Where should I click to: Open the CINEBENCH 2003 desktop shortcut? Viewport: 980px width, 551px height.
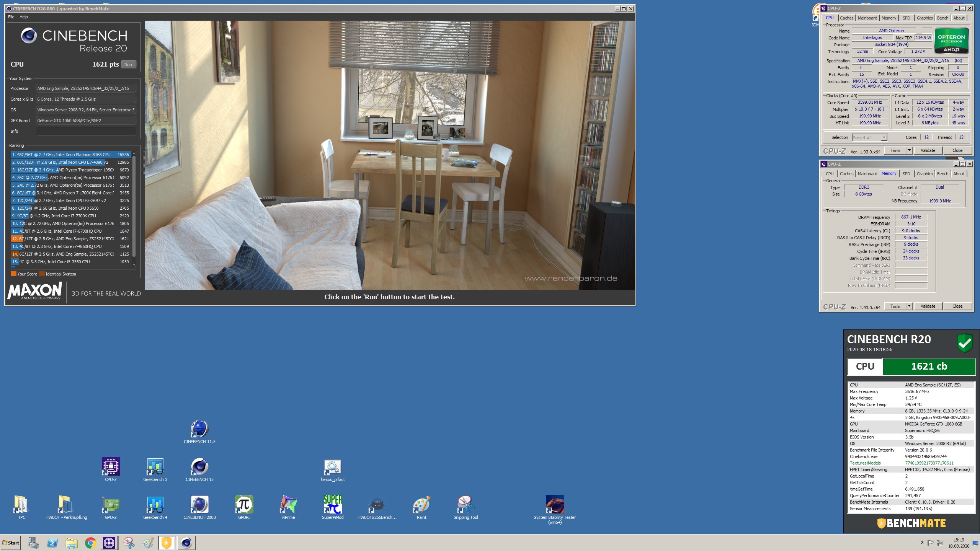[199, 508]
